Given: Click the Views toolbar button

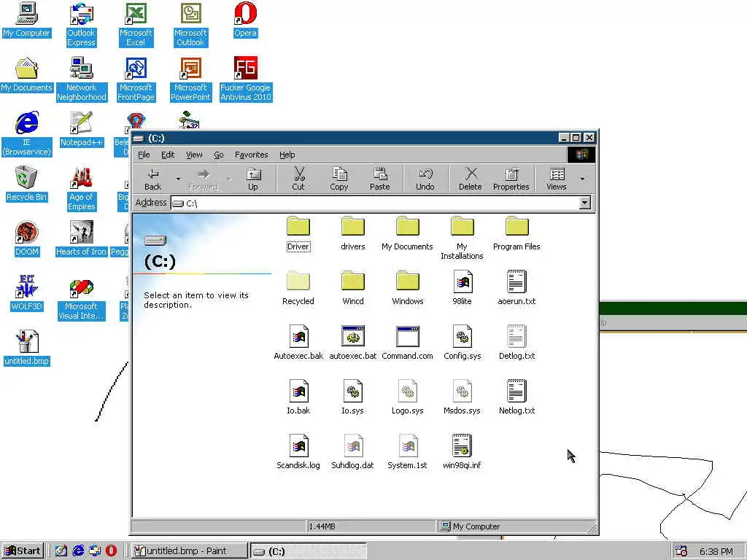Looking at the screenshot, I should pos(557,179).
